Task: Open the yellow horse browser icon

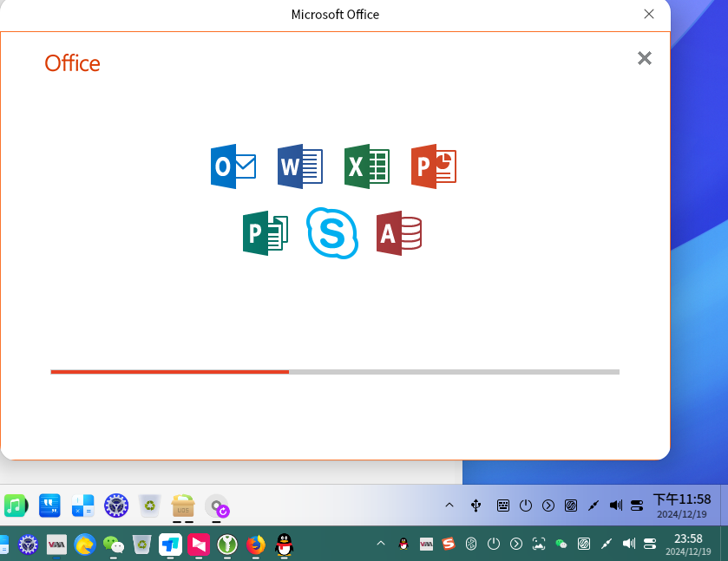Action: click(85, 545)
